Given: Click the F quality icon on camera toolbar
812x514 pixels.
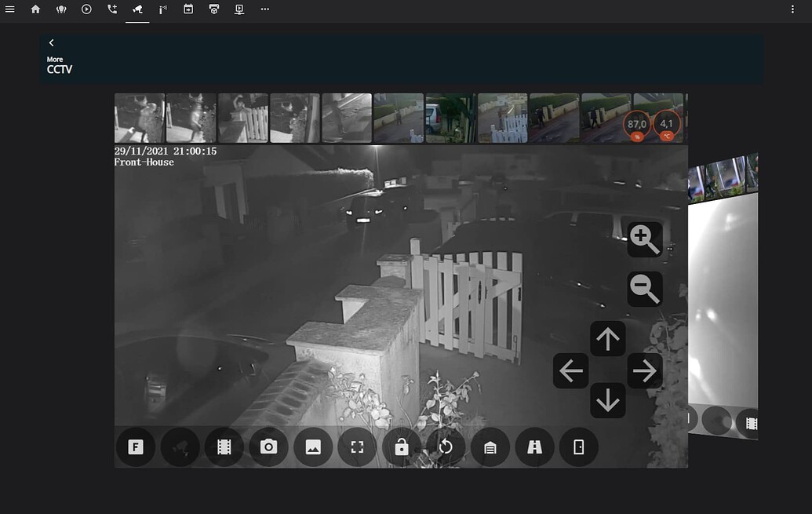Looking at the screenshot, I should [x=136, y=447].
